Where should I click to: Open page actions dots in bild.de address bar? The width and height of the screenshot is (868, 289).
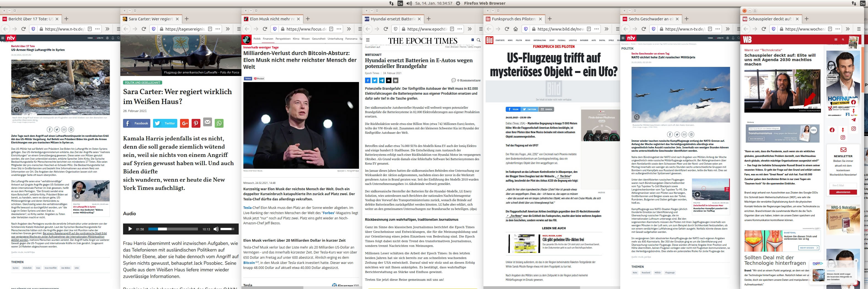click(x=597, y=29)
